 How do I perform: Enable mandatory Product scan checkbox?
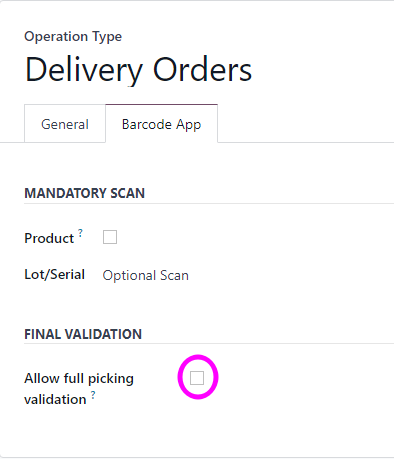[x=110, y=237]
